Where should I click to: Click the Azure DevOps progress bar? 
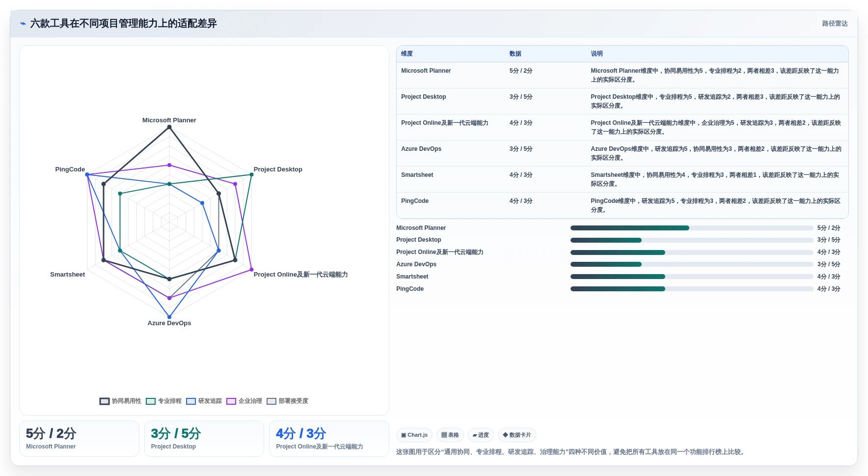(692, 264)
